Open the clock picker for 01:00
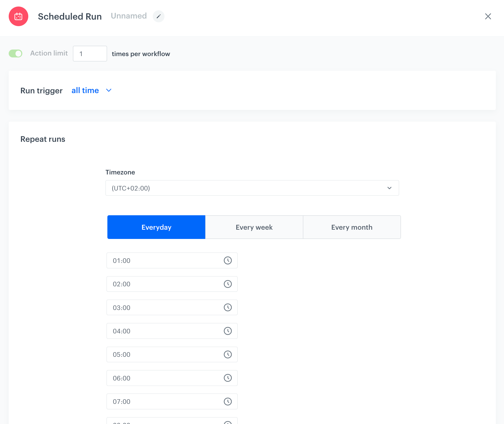Image resolution: width=504 pixels, height=424 pixels. [x=228, y=260]
